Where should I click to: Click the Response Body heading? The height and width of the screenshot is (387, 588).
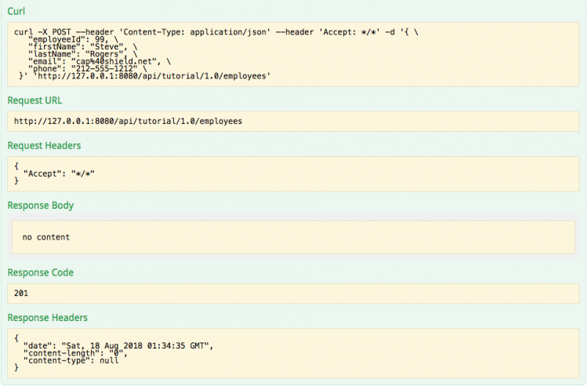[41, 206]
